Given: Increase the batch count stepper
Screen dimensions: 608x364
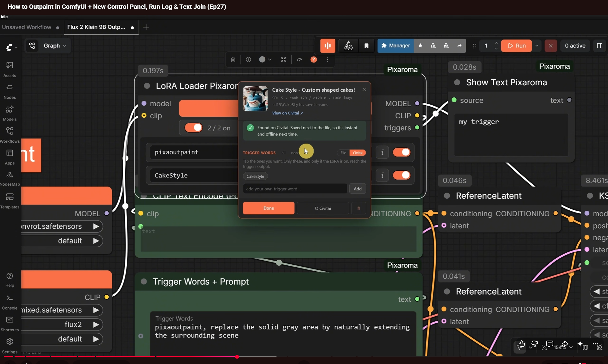Looking at the screenshot, I should pyautogui.click(x=496, y=43).
